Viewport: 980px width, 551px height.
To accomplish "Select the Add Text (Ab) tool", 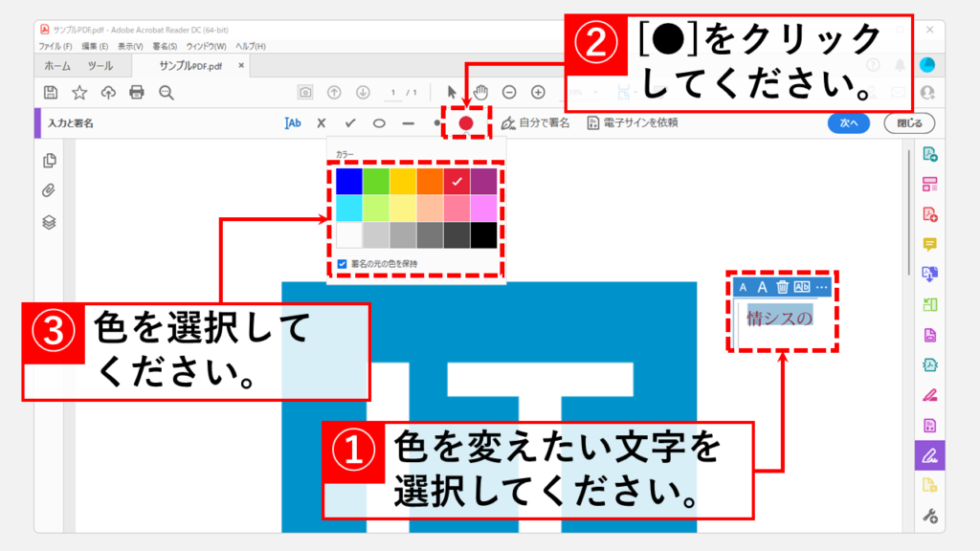I will 293,123.
